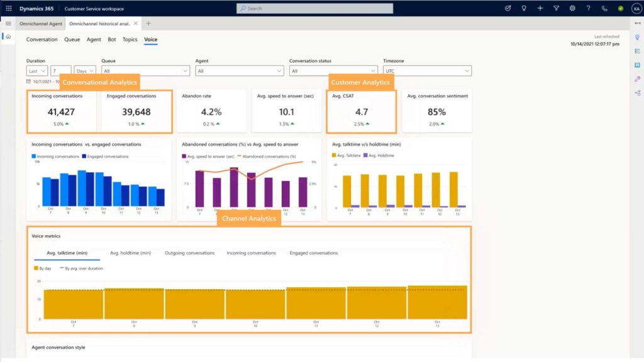Click the filter funnel icon in the header
This screenshot has height=362, width=644.
tap(556, 8)
